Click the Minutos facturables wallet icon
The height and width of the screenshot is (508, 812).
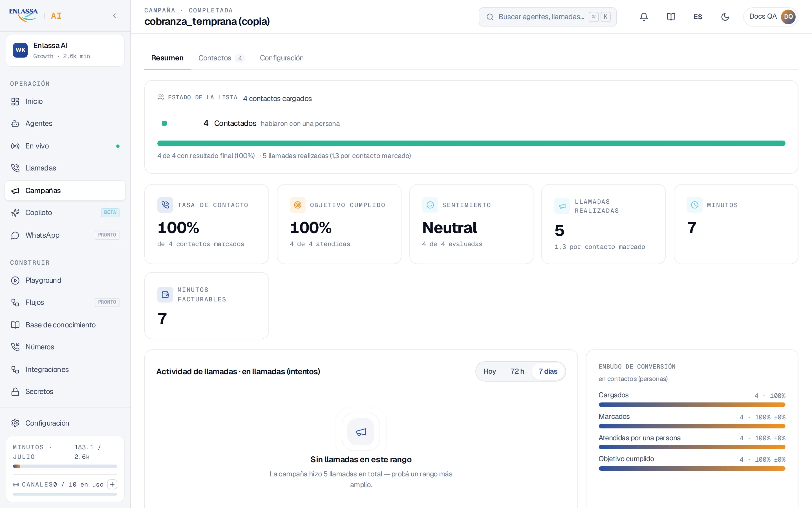(165, 295)
